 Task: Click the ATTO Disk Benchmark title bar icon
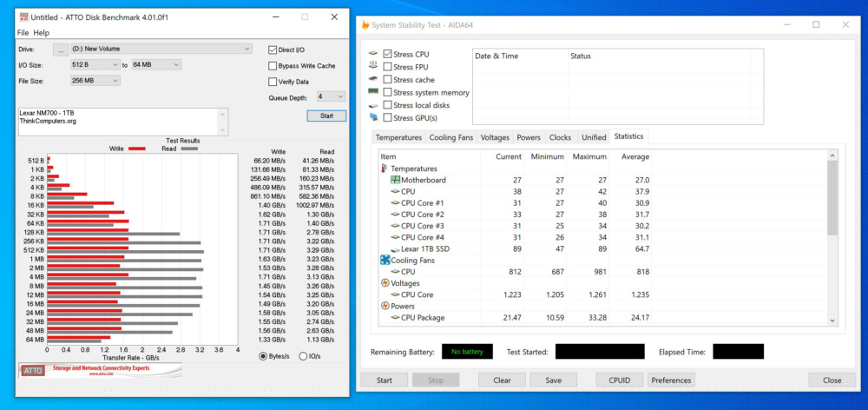pyautogui.click(x=23, y=17)
